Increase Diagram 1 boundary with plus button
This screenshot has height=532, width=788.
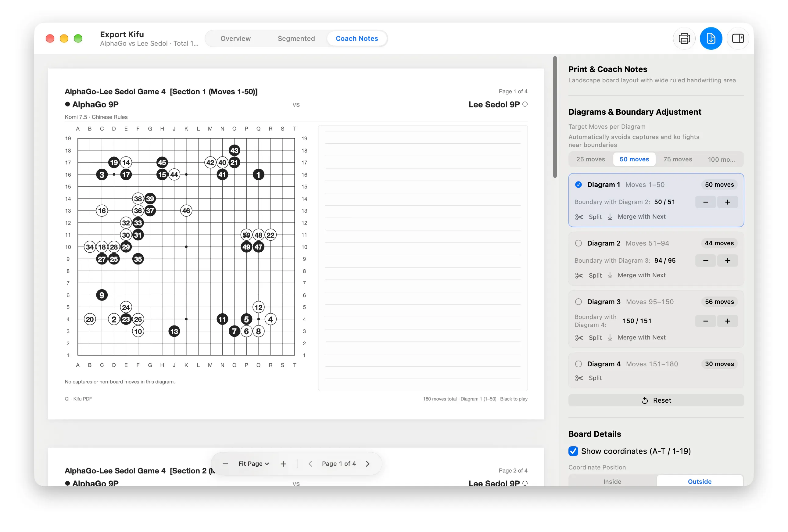tap(728, 202)
